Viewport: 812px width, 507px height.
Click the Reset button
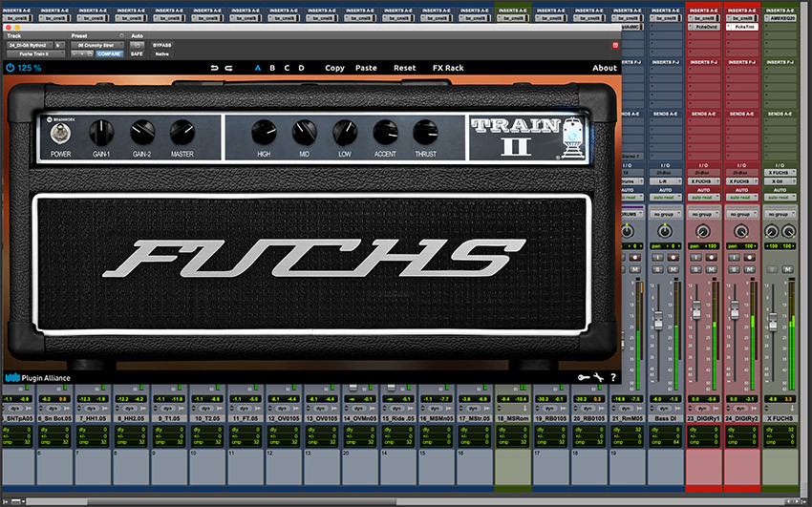404,69
